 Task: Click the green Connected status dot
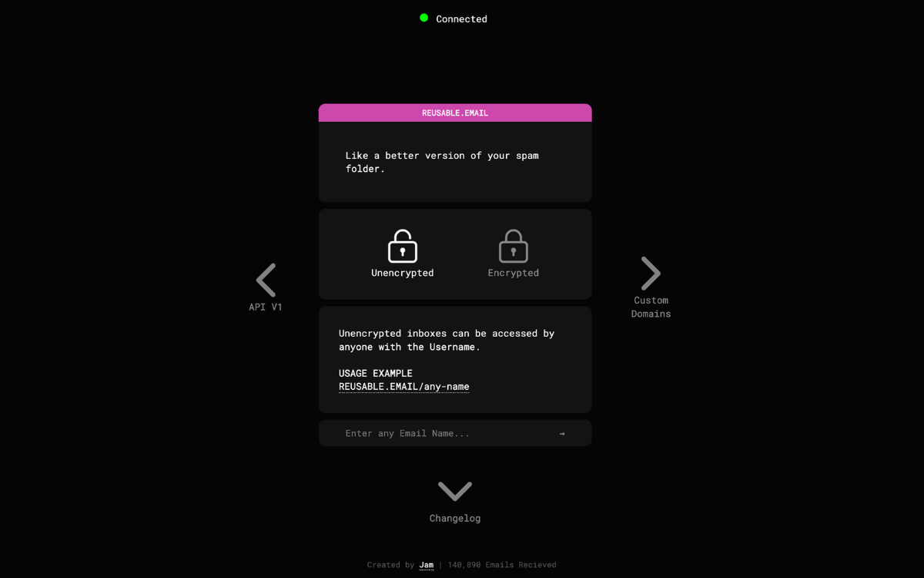[423, 18]
